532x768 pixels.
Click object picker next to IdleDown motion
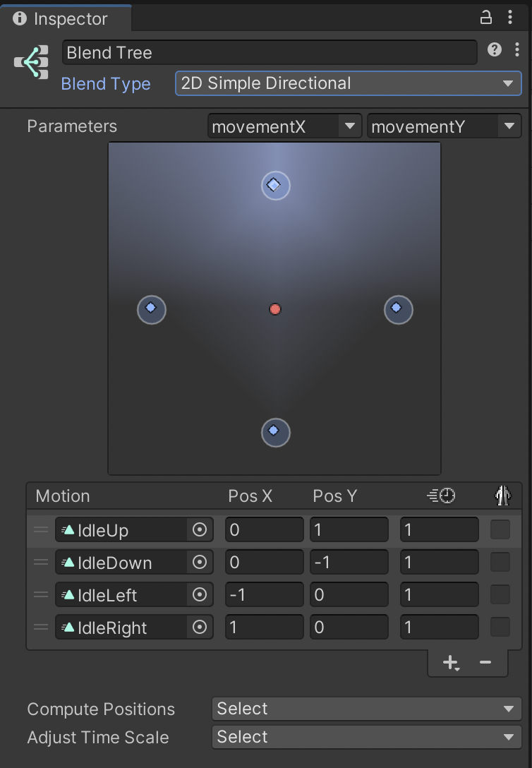coord(200,563)
